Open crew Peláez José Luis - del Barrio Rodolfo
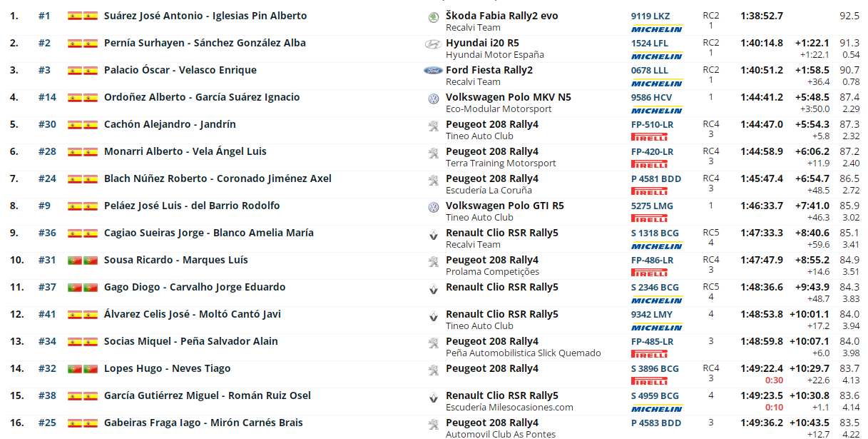 pyautogui.click(x=192, y=206)
